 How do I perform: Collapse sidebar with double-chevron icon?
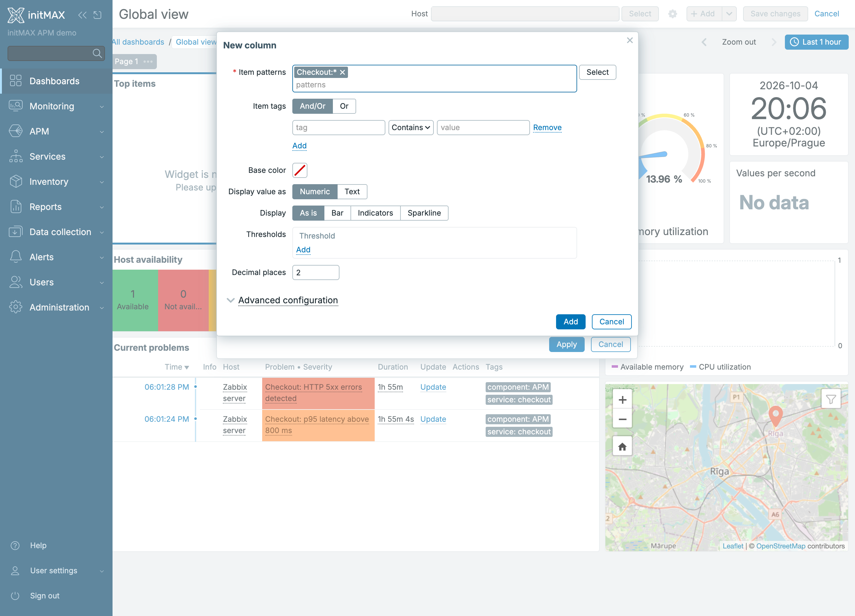click(x=82, y=15)
